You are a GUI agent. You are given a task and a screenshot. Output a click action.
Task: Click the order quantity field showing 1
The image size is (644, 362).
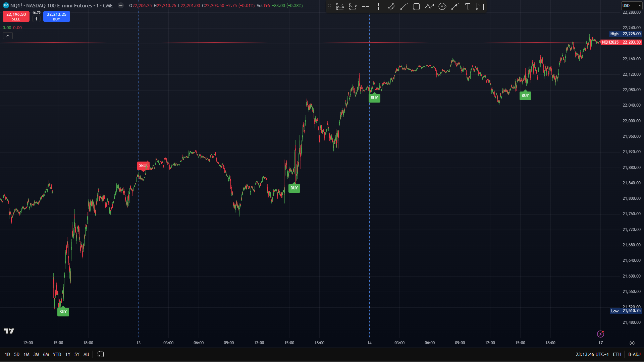[36, 19]
